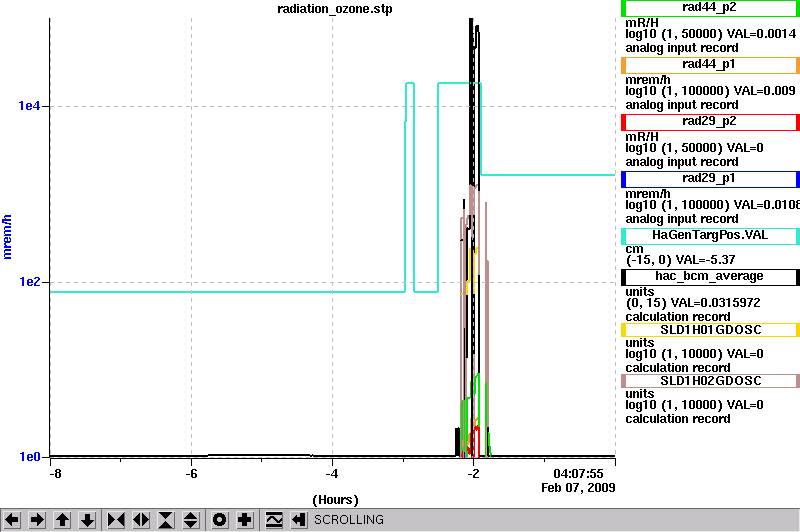
Task: Select the rad29_p2 legend entry
Action: [710, 122]
